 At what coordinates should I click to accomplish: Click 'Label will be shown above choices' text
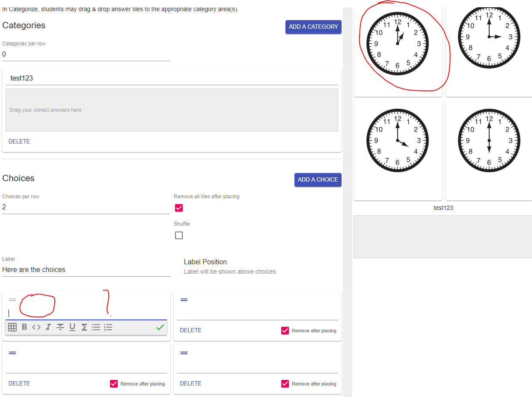pyautogui.click(x=230, y=272)
